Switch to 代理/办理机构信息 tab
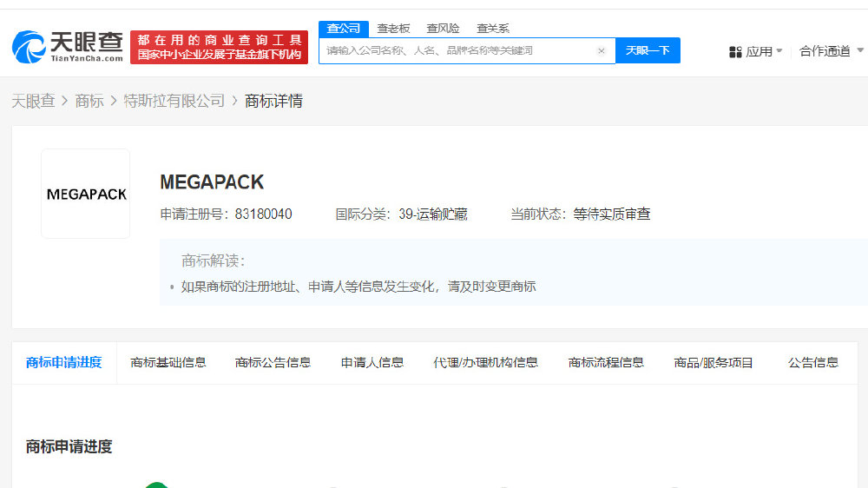Viewport: 868px width, 488px height. pyautogui.click(x=485, y=363)
